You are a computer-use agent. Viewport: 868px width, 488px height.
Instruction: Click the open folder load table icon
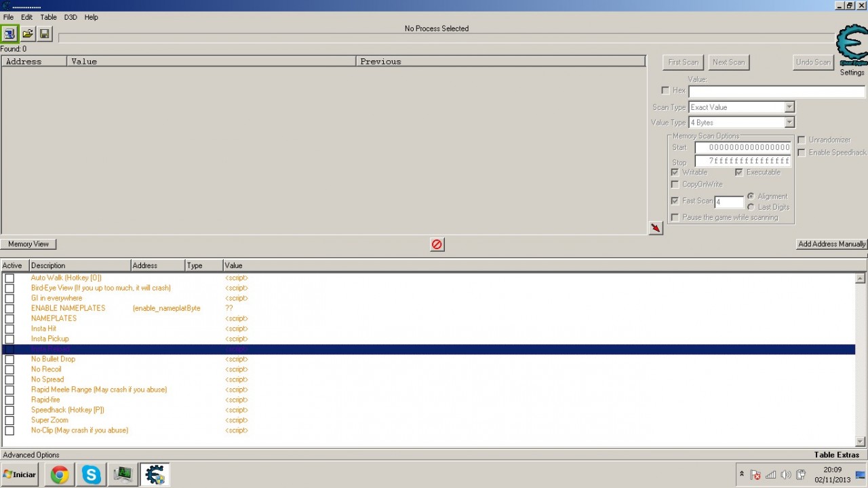click(x=27, y=33)
